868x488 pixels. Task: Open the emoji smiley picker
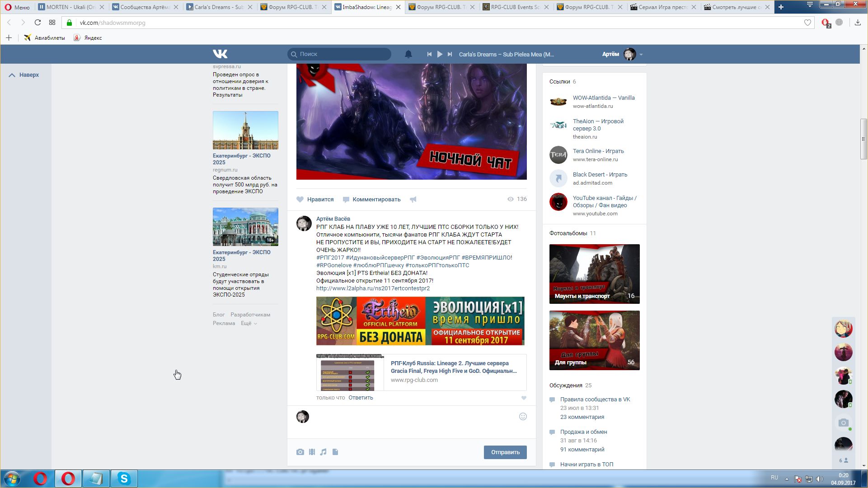click(x=523, y=417)
